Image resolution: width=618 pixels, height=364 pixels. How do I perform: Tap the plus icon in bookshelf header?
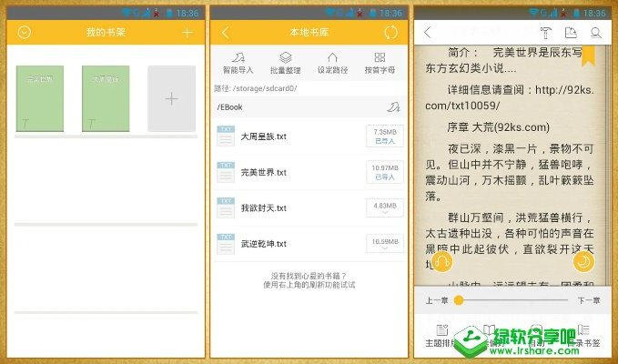click(x=187, y=33)
